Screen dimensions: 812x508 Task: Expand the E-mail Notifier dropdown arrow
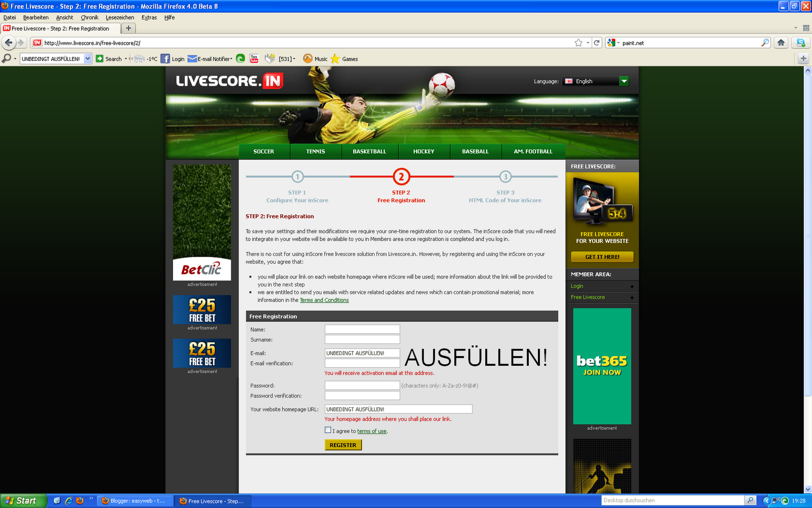click(231, 59)
